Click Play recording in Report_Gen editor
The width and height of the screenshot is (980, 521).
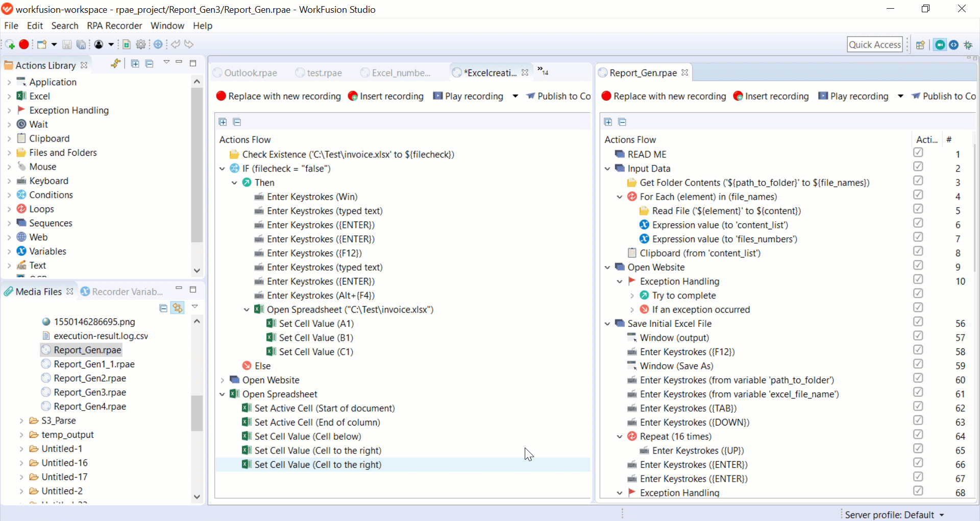point(853,96)
